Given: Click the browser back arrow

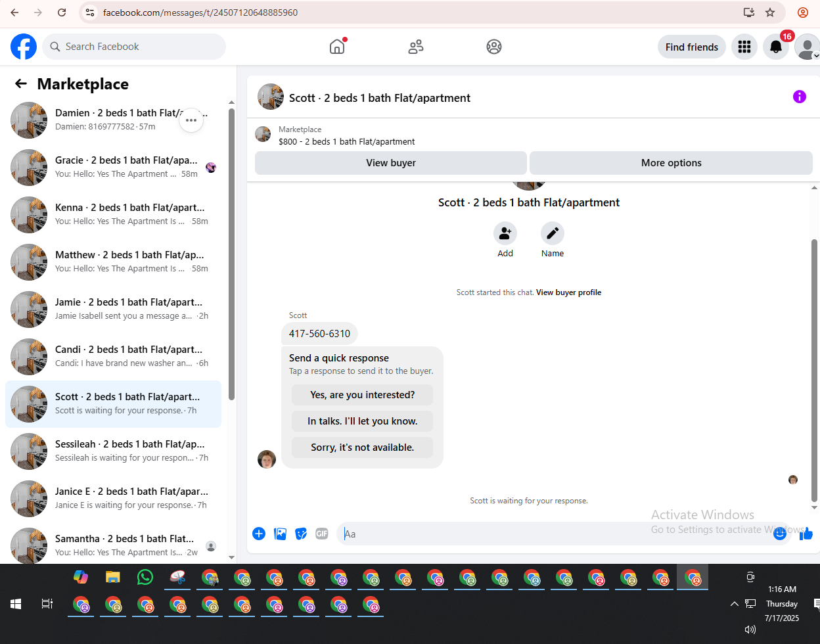Looking at the screenshot, I should (x=14, y=12).
